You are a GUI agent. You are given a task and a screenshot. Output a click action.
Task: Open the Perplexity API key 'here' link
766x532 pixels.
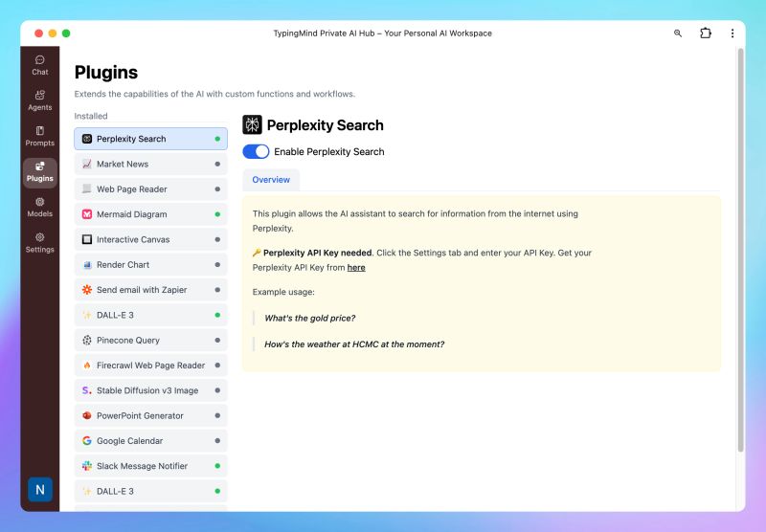(x=356, y=268)
